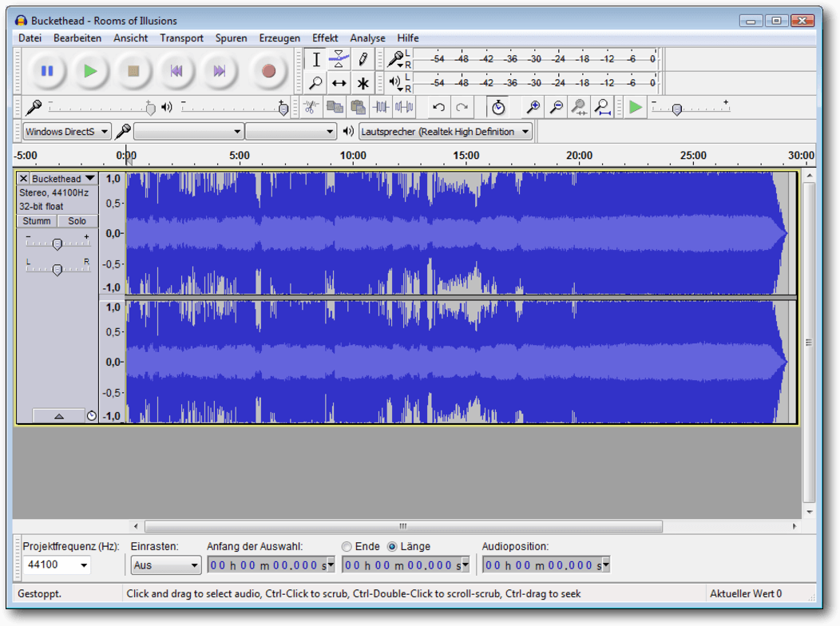Viewport: 840px width, 626px height.
Task: Start recording with the red Record button
Action: pyautogui.click(x=268, y=71)
